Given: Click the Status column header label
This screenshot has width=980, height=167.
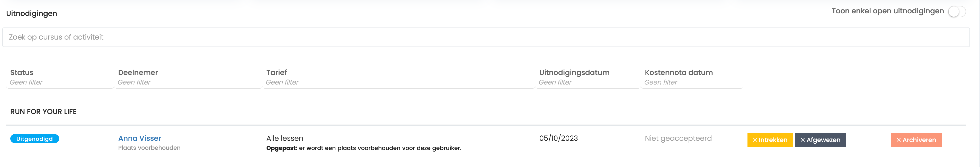Looking at the screenshot, I should coord(22,72).
